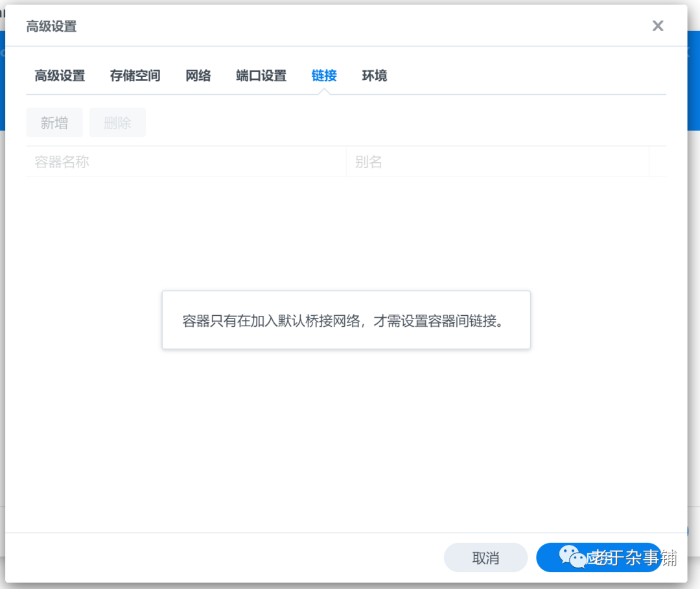Switch to the 高级设置 tab
This screenshot has height=589, width=700.
click(x=60, y=75)
